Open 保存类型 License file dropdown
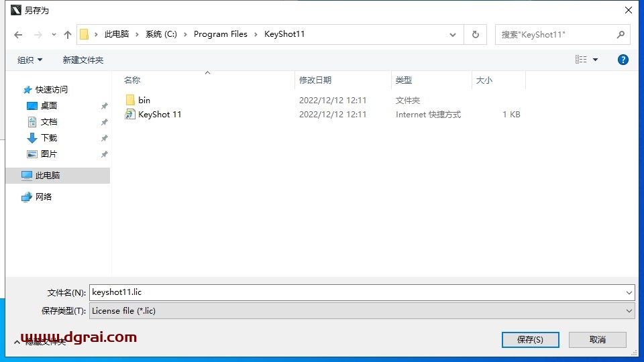Viewport: 644px width, 362px height. click(362, 310)
